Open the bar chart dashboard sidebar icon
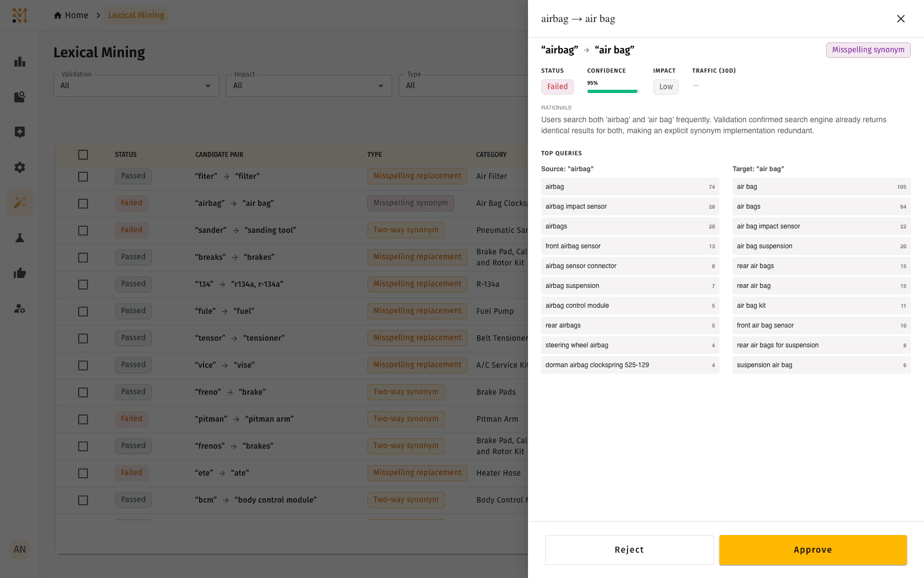Viewport: 924px width, 578px height. [x=20, y=62]
